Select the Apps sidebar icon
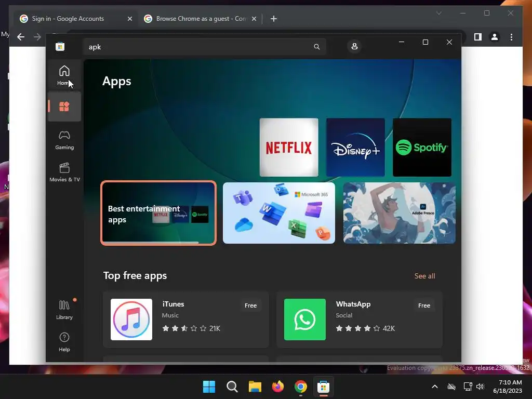This screenshot has width=532, height=399. pyautogui.click(x=64, y=107)
